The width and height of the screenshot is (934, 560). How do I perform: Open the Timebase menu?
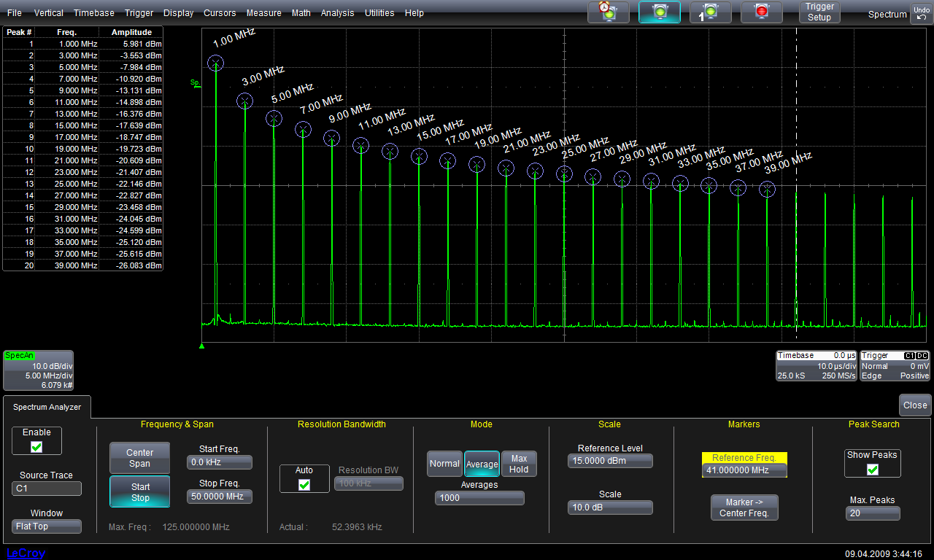click(x=94, y=13)
